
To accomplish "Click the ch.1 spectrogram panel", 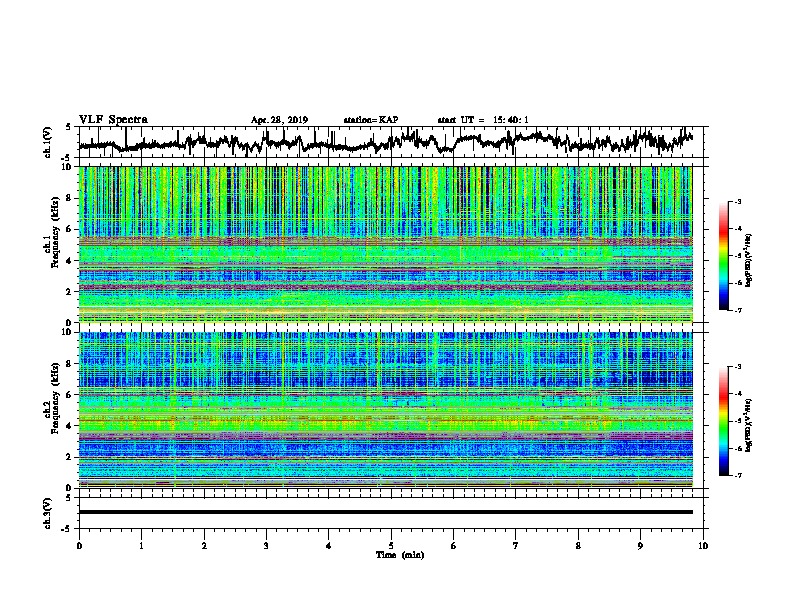I will point(386,244).
